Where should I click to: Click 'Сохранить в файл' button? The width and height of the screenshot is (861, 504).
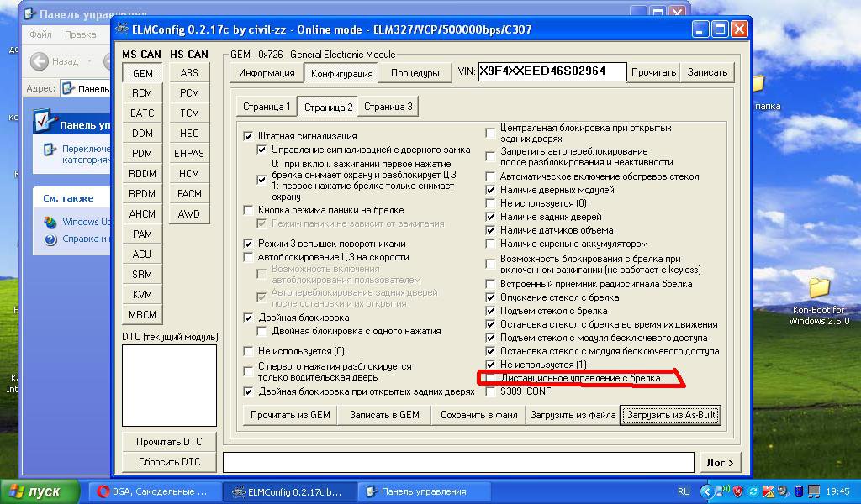(x=478, y=415)
